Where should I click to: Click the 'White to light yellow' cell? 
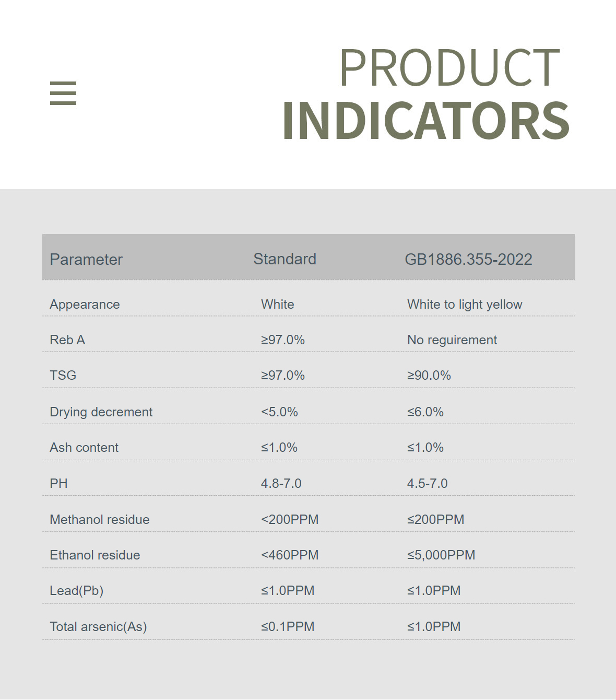pyautogui.click(x=465, y=305)
